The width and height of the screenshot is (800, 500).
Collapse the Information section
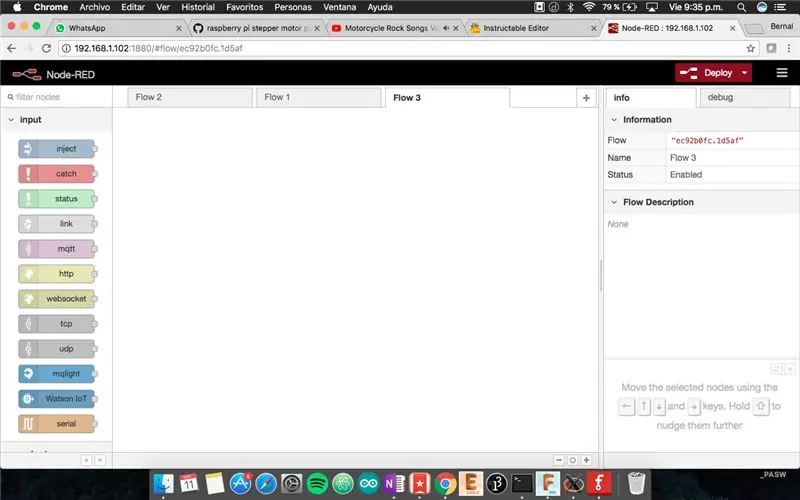pyautogui.click(x=702, y=119)
